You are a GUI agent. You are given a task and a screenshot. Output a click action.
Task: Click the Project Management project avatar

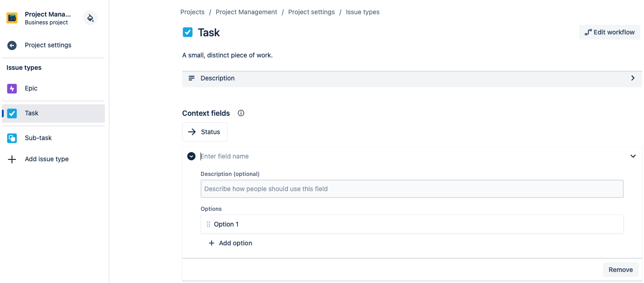tap(11, 18)
